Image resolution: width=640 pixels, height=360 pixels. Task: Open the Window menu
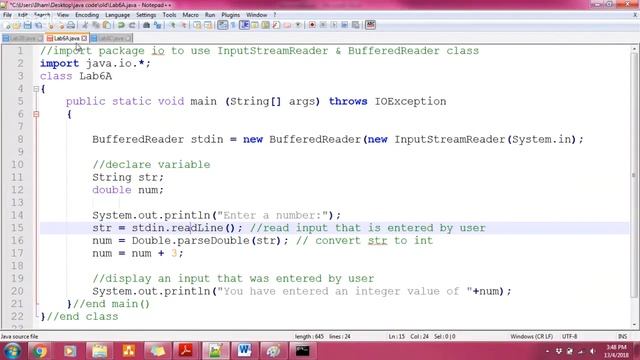(256, 15)
